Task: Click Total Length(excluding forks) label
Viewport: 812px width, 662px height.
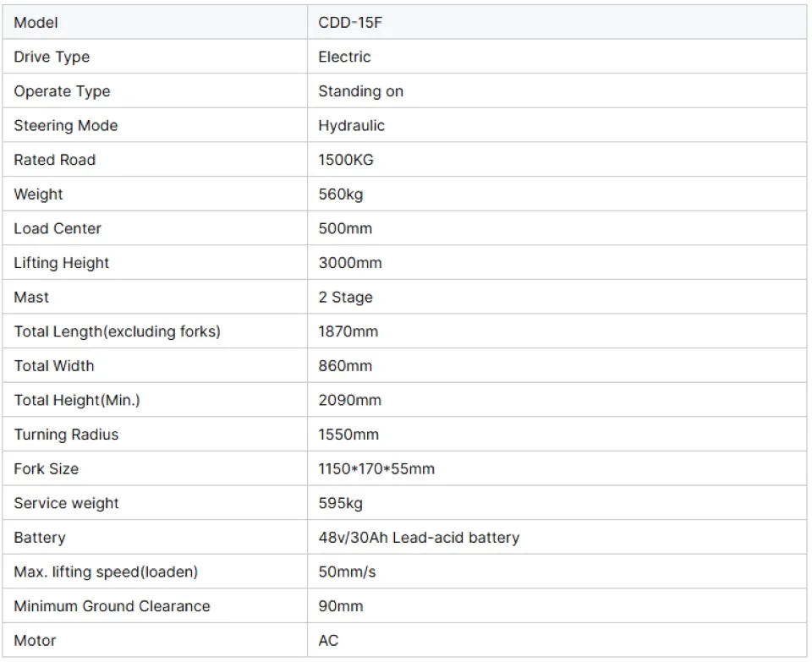Action: click(117, 331)
